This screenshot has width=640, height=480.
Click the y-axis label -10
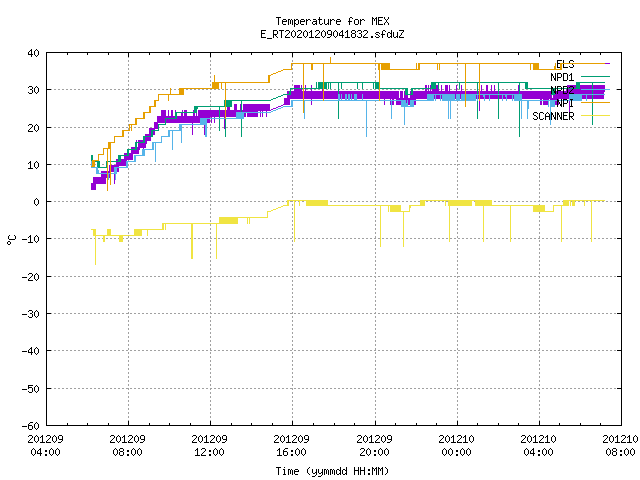(x=31, y=239)
